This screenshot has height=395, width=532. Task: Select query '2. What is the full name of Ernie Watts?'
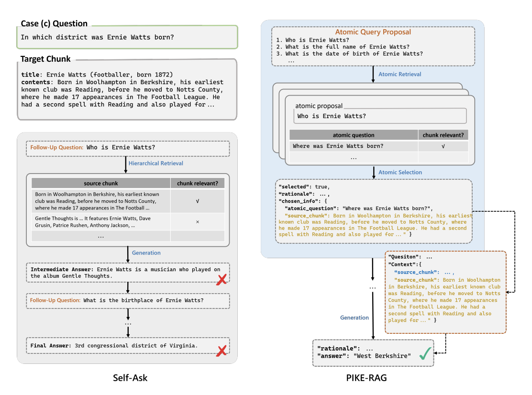[x=343, y=47]
